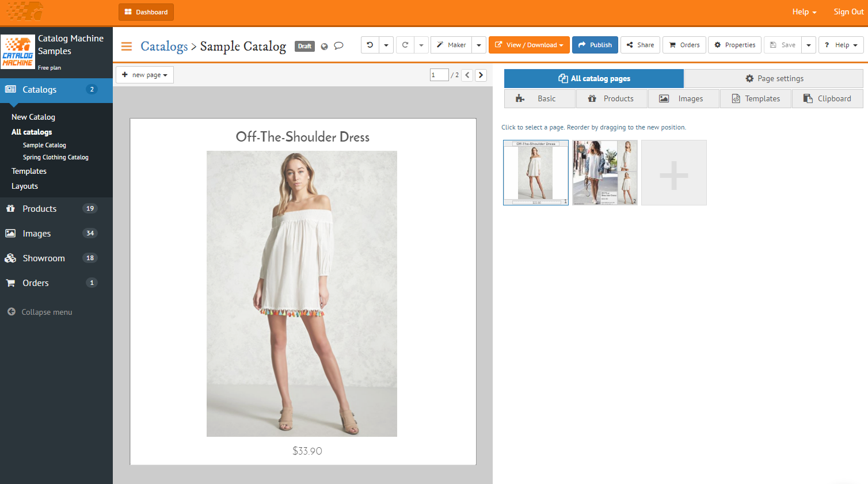Click the Catalog Machine logo in sidebar
The width and height of the screenshot is (868, 484).
(x=18, y=52)
